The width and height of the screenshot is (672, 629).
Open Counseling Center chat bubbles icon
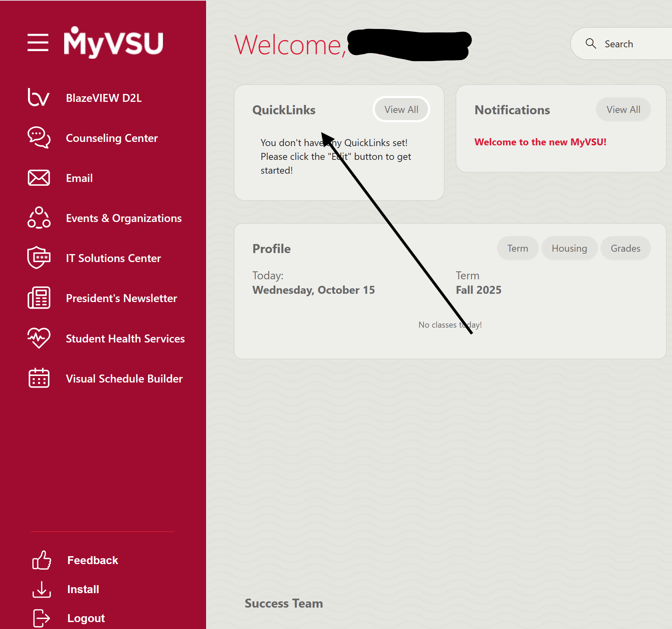(x=39, y=138)
